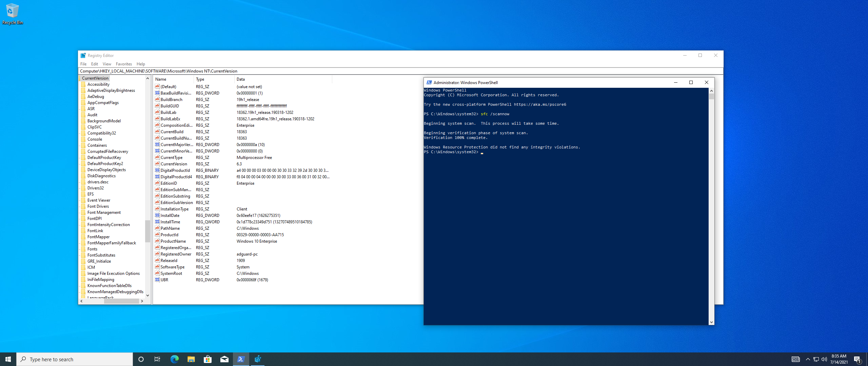This screenshot has height=366, width=868.
Task: Open the File menu in Registry Editor
Action: (83, 64)
